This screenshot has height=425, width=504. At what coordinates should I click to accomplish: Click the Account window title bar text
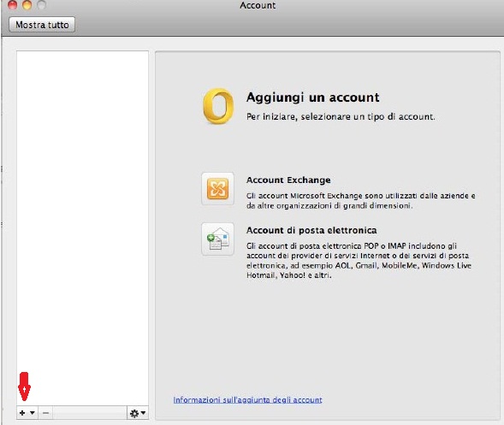click(x=258, y=5)
